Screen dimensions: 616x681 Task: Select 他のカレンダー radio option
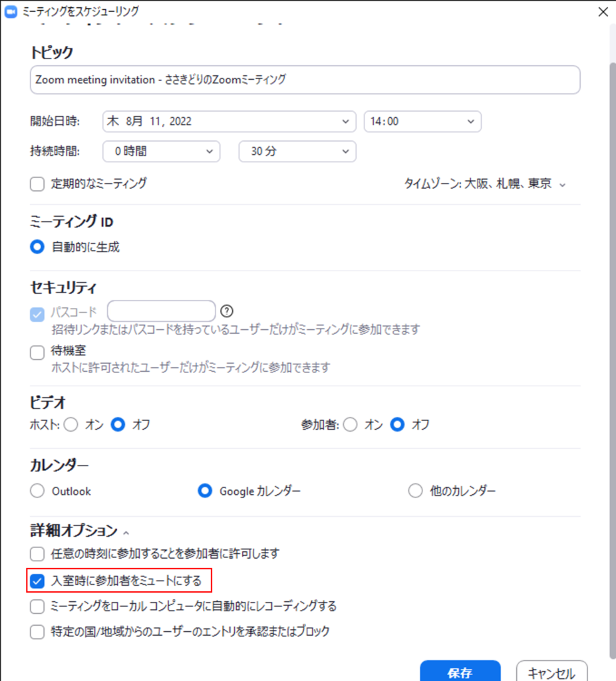(415, 491)
